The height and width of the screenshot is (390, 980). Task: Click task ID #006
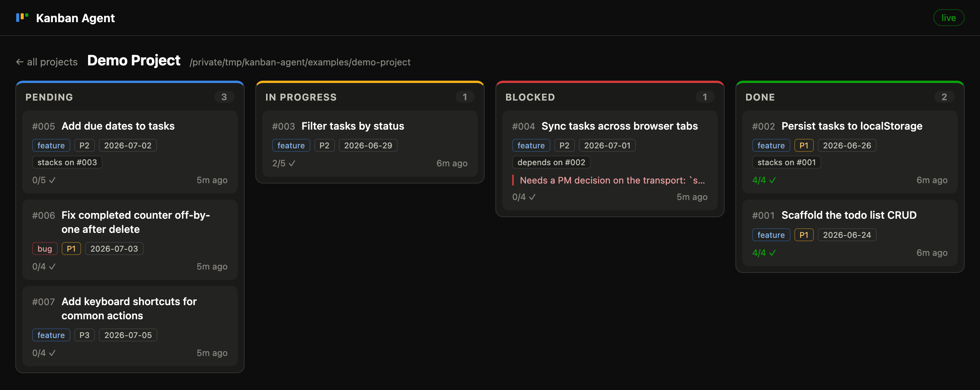point(44,216)
